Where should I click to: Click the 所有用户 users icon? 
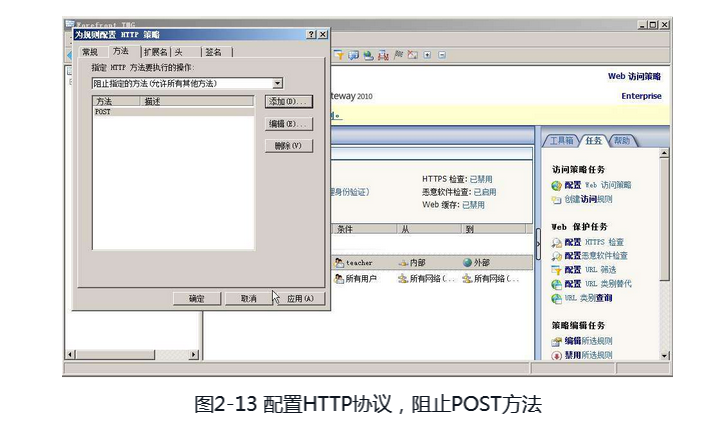339,278
